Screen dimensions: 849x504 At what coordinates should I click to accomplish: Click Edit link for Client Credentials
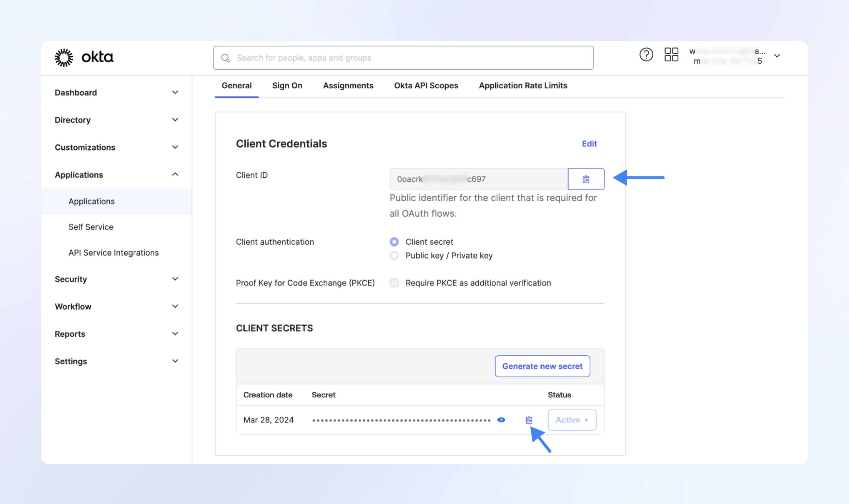(x=589, y=144)
